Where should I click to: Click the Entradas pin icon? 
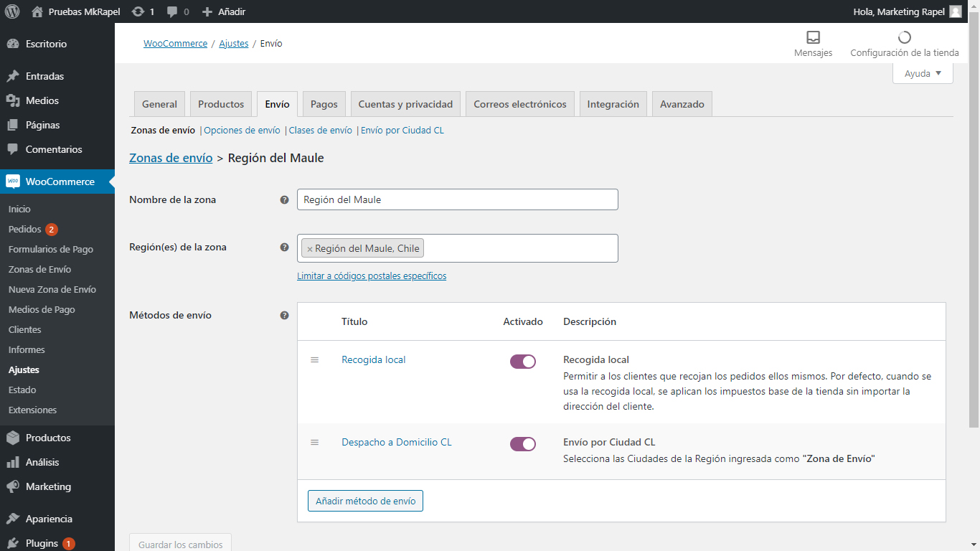13,76
